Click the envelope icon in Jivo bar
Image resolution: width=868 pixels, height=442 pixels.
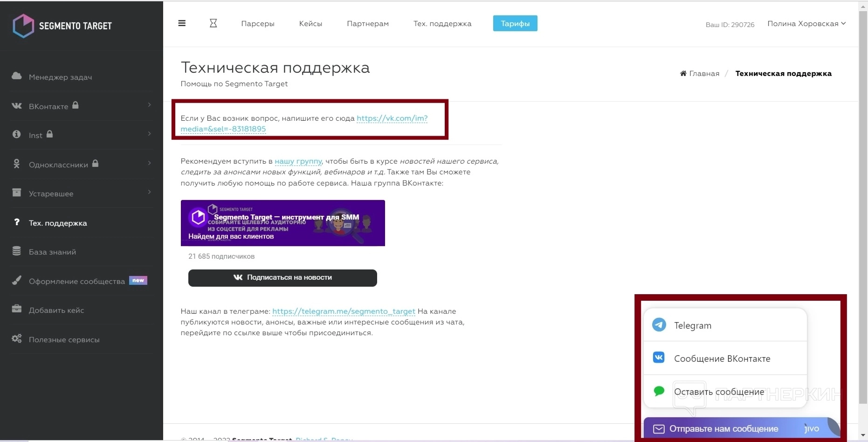659,429
